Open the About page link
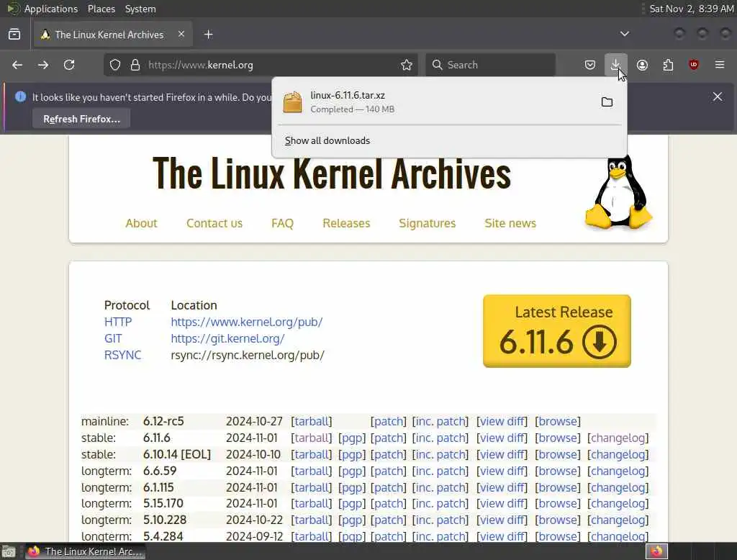 (x=141, y=223)
